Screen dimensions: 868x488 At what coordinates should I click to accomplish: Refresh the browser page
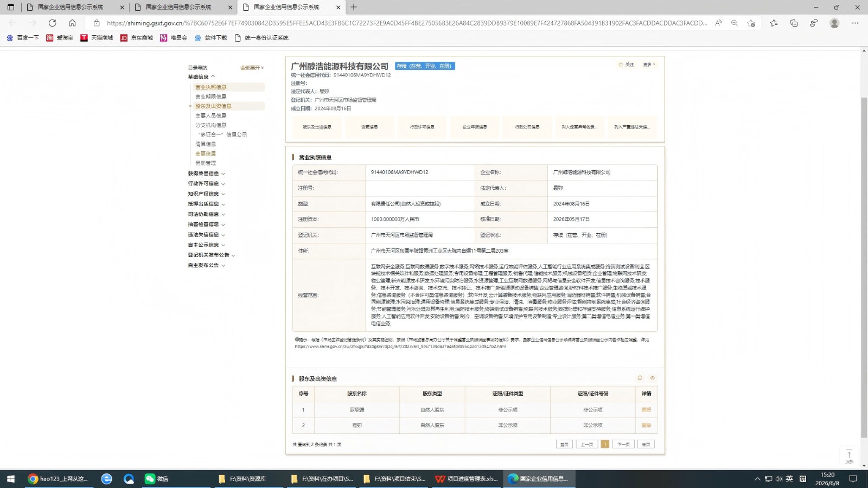click(53, 23)
